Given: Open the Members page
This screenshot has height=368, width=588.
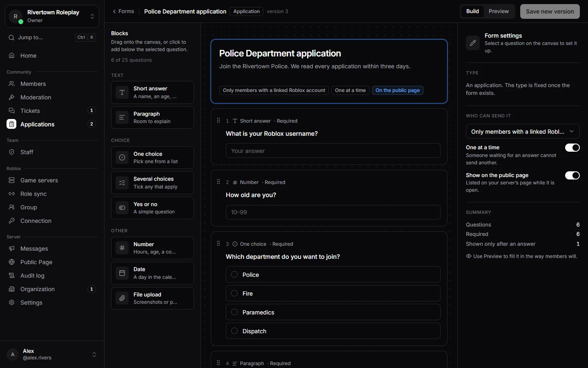Looking at the screenshot, I should coord(52,84).
